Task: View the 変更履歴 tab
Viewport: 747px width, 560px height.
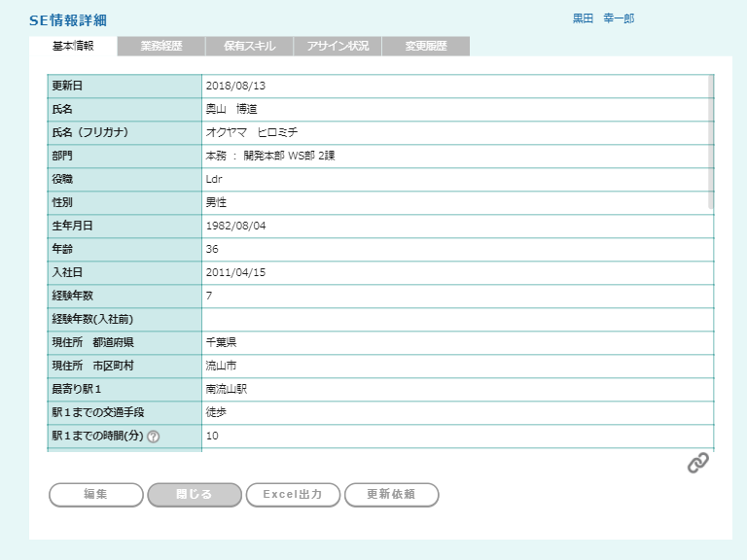Action: pos(426,46)
